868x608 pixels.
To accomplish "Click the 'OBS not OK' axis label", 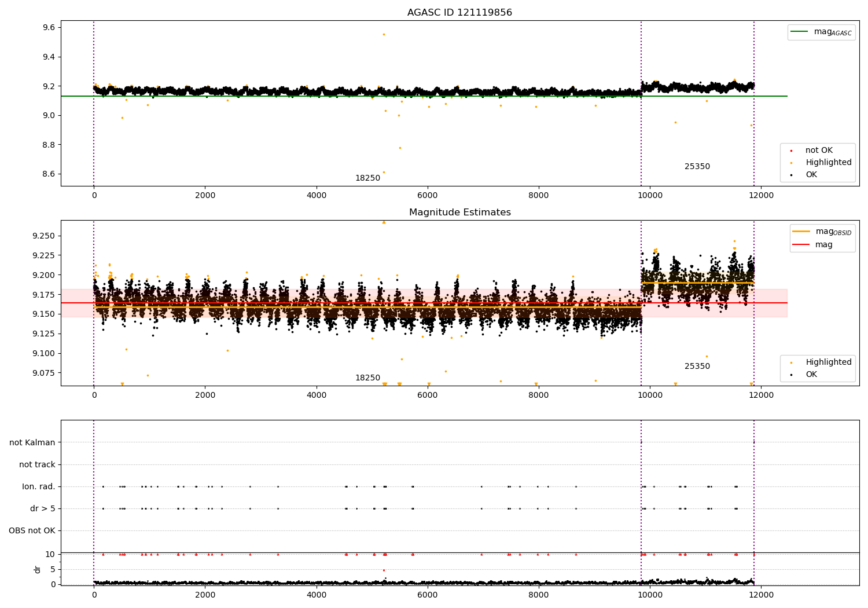I will coord(32,531).
